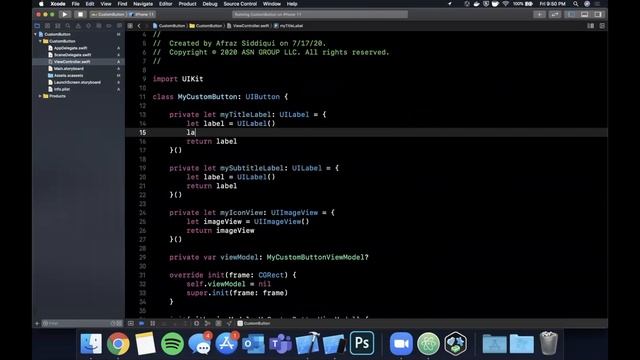Screen dimensions: 640x360
Task: Open the Product menu
Action: (187, 4)
